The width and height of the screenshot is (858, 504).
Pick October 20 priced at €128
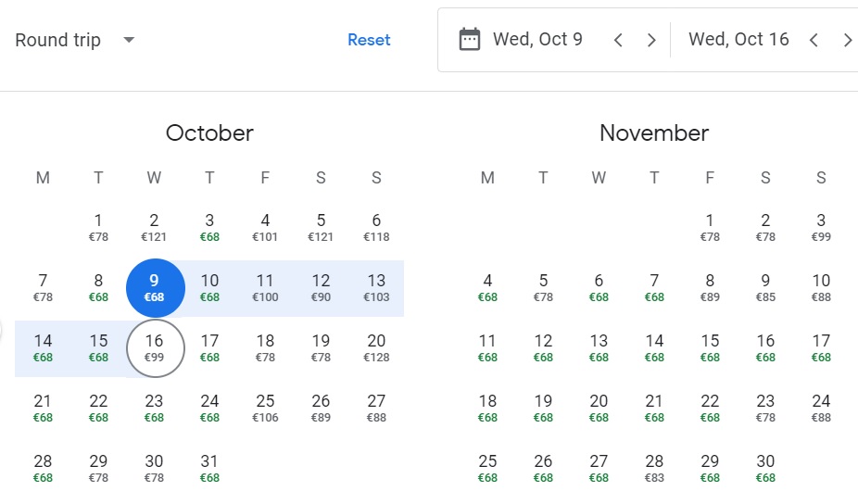376,347
